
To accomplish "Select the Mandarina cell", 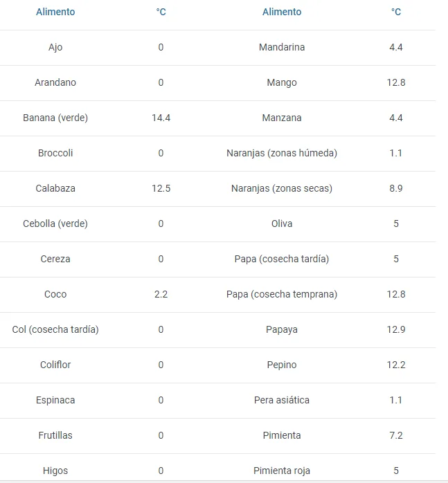I will click(282, 47).
